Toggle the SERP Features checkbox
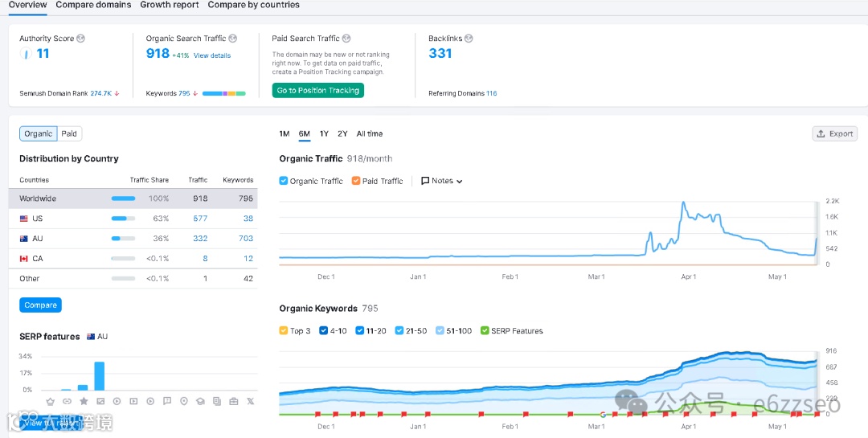The width and height of the screenshot is (868, 438). pos(485,331)
